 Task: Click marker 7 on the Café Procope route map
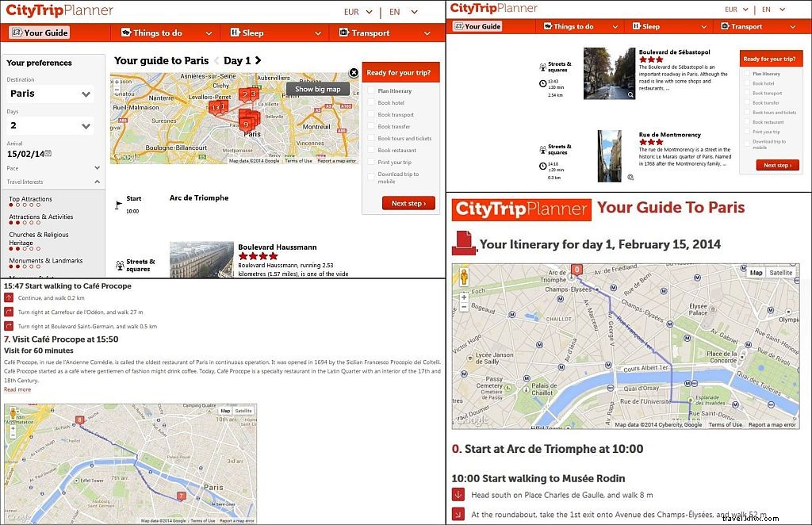182,496
